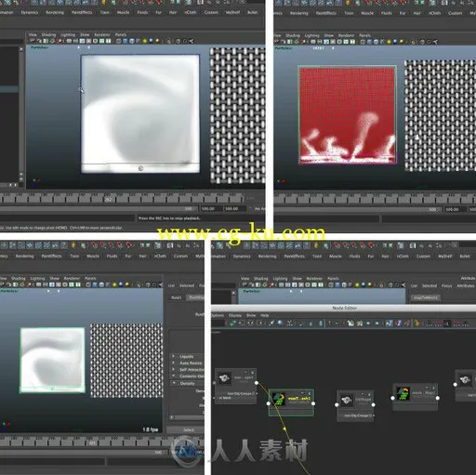This screenshot has height=475, width=476.
Task: Click blue sphere icon in Node Editor screenshot viewport toolbar
Action: [363, 284]
